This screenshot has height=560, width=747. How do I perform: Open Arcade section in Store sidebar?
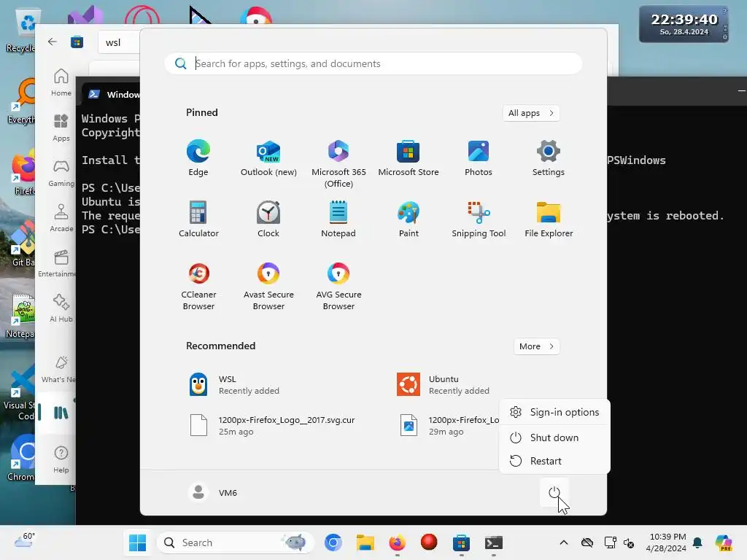coord(61,218)
